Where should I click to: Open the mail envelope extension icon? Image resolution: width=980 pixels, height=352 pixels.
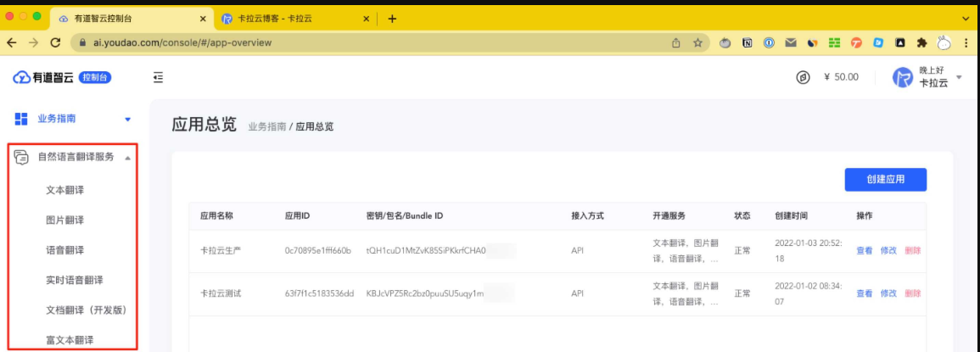click(x=791, y=44)
